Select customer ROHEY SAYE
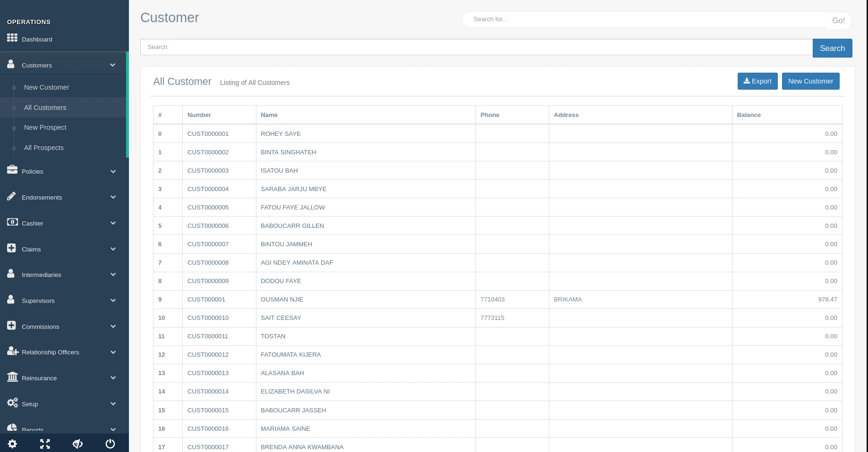868x452 pixels. [x=281, y=134]
